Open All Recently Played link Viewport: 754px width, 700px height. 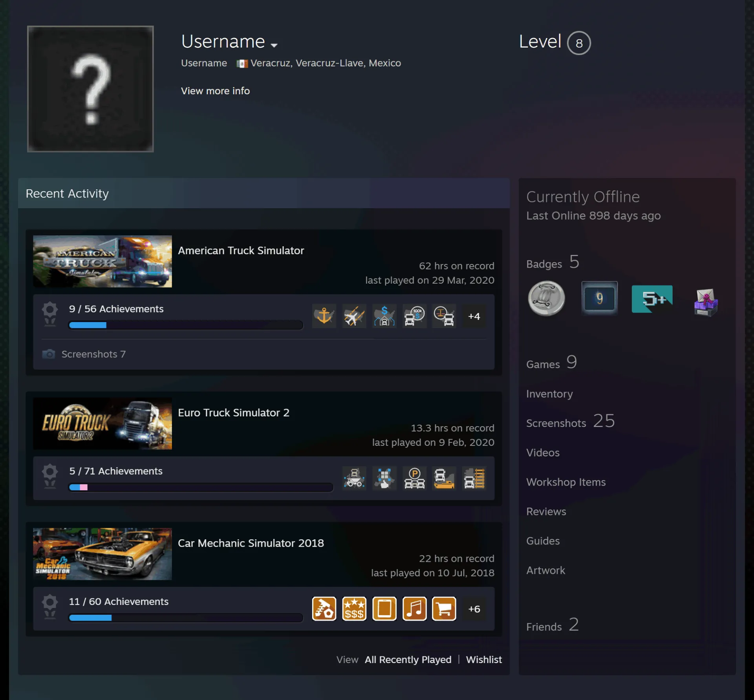coord(408,660)
